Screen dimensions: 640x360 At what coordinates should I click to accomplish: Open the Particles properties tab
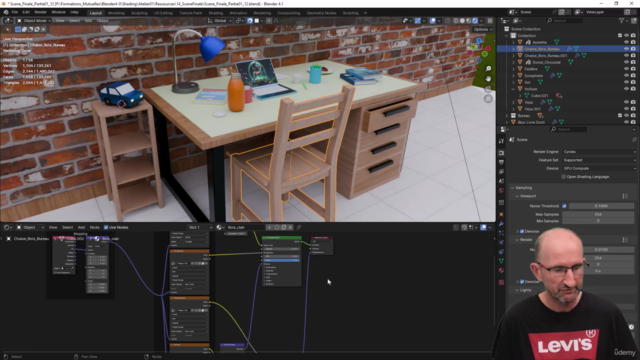pos(501,233)
